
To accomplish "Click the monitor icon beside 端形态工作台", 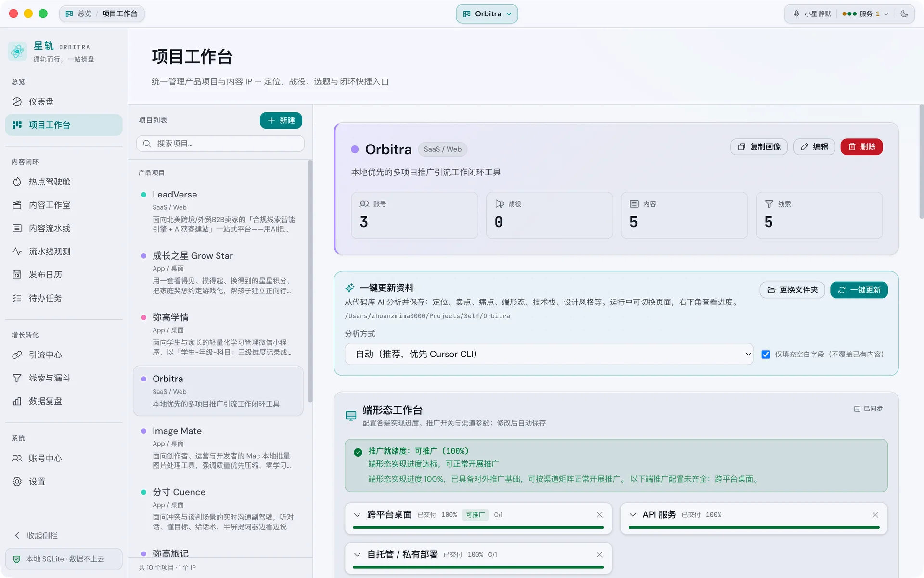I will (x=351, y=416).
